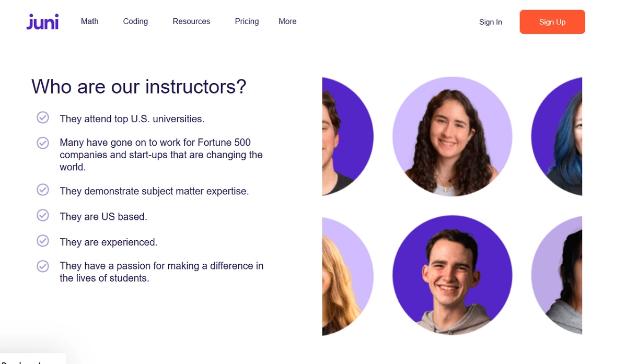Click checkmark icon beside "They are experienced"
This screenshot has height=364, width=627.
[43, 241]
